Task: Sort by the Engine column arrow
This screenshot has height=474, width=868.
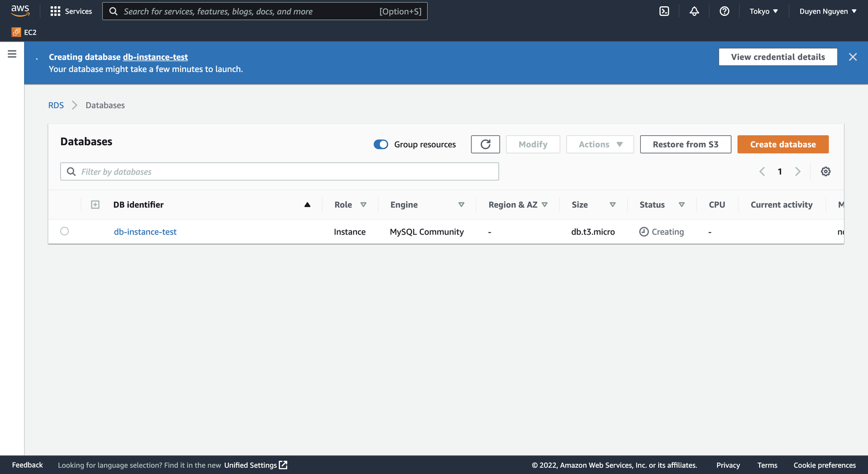Action: coord(461,205)
